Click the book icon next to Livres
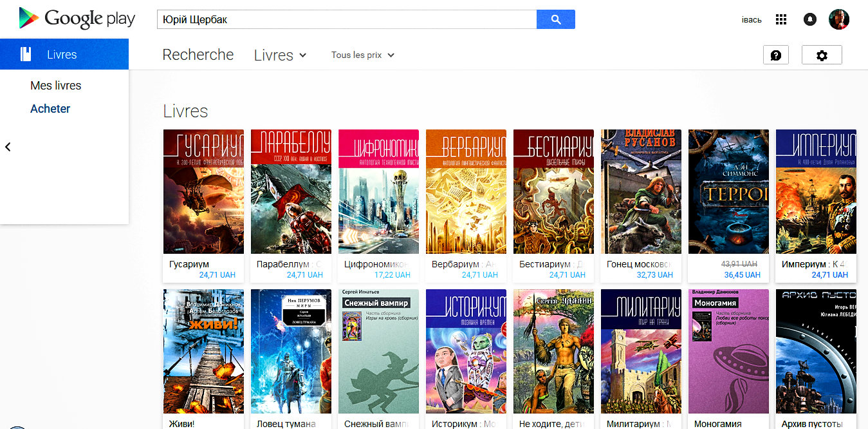Viewport: 868px width, 429px height. click(26, 54)
